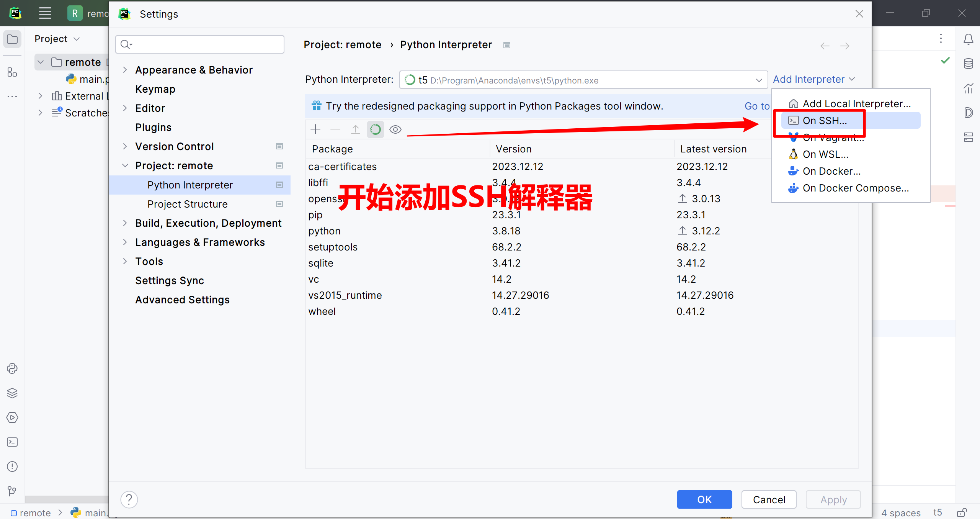Click the Apply button
Screen dimensions: 980x519
point(833,499)
